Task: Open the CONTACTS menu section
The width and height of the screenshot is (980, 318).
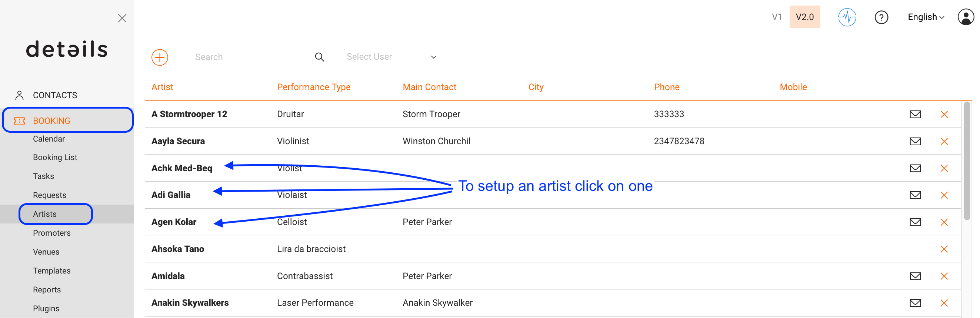Action: [x=55, y=95]
